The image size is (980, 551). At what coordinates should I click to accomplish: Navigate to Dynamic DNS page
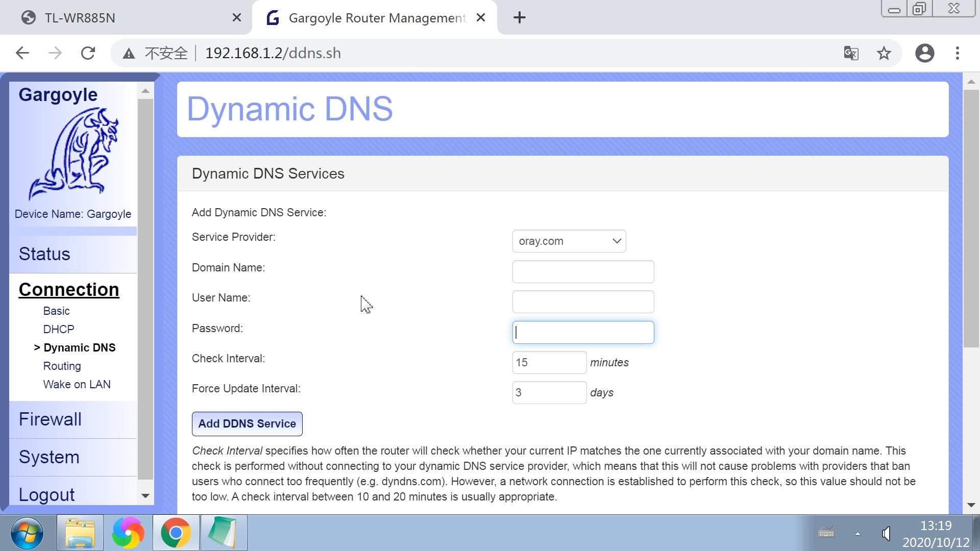pos(79,347)
